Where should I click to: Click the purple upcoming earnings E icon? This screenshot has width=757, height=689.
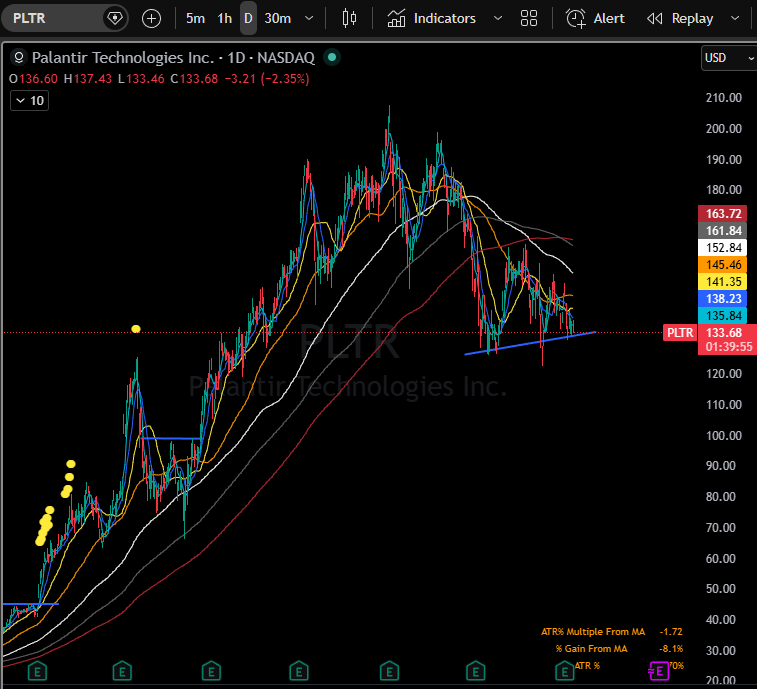[x=659, y=671]
